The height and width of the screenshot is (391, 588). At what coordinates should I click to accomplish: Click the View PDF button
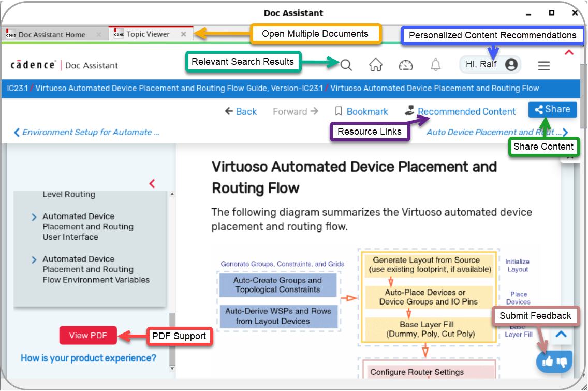pos(88,336)
